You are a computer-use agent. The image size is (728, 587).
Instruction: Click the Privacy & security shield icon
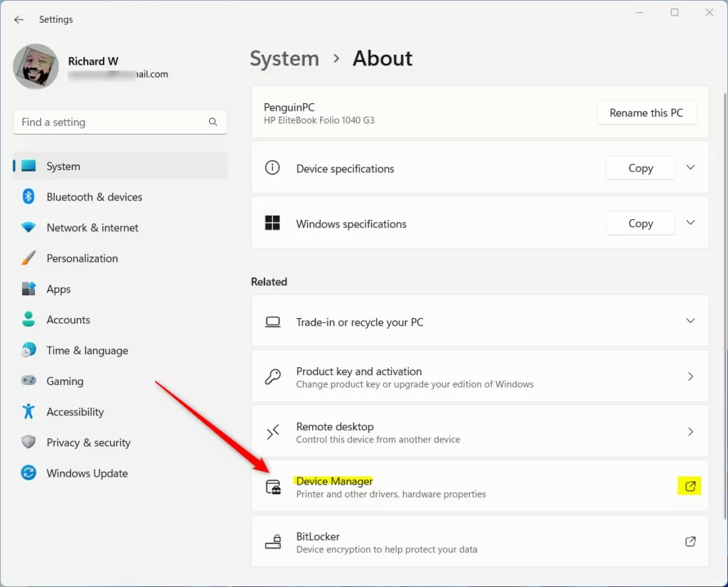pyautogui.click(x=28, y=442)
